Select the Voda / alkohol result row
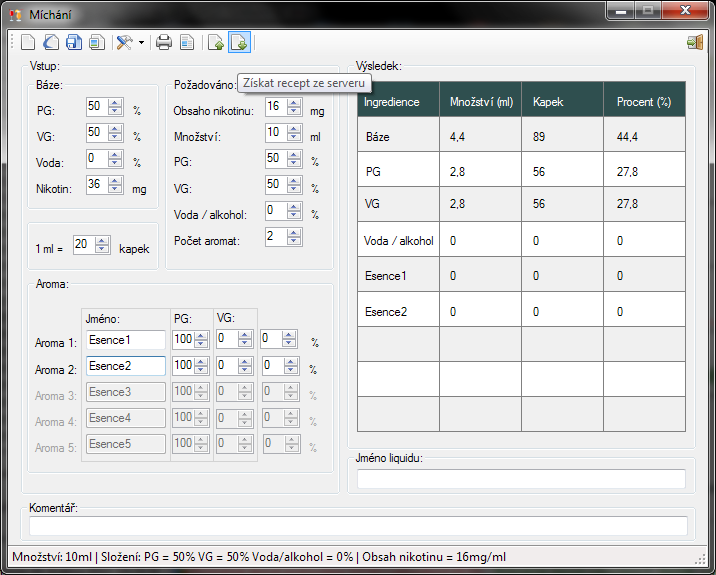Viewport: 716px width, 575px height. tap(521, 239)
